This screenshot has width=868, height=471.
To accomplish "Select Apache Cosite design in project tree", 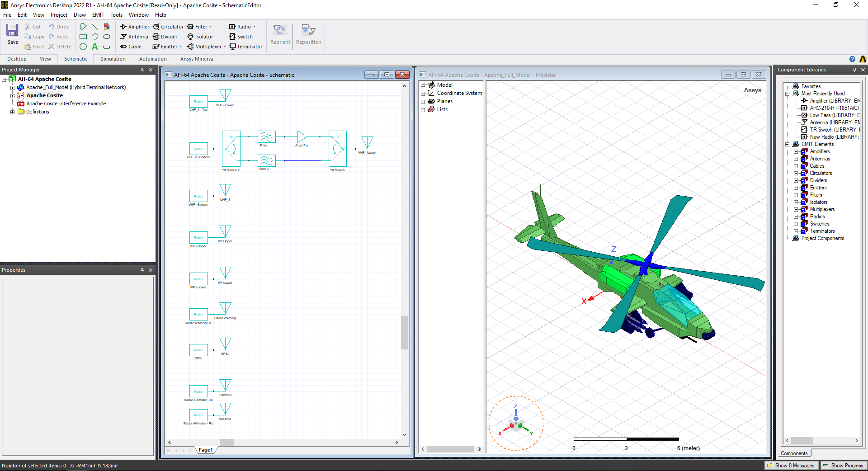I will 45,96.
